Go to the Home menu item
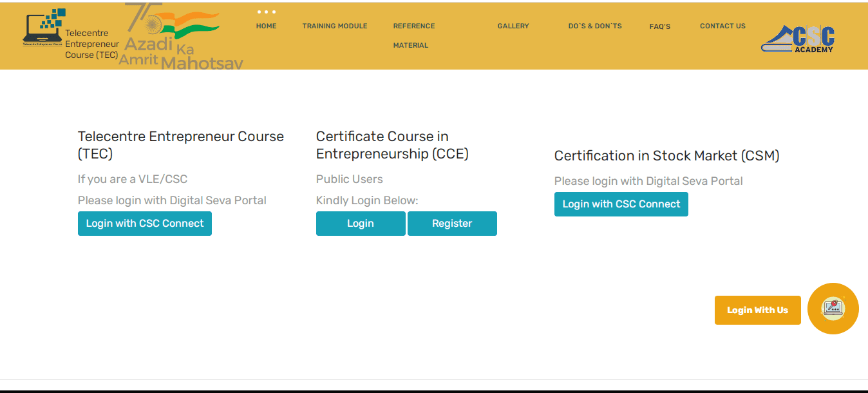Screen dimensions: 868x393 266,26
